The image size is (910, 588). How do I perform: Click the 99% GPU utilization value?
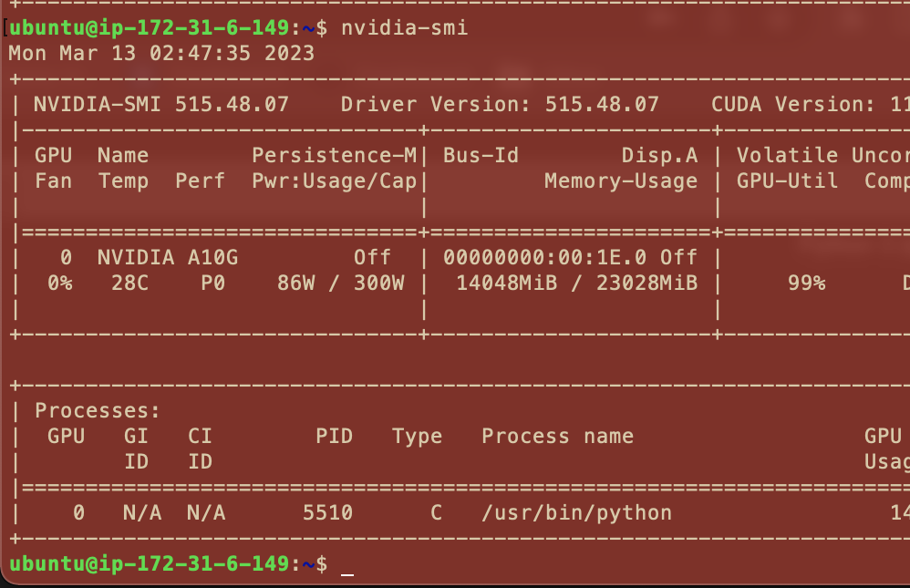(x=806, y=284)
